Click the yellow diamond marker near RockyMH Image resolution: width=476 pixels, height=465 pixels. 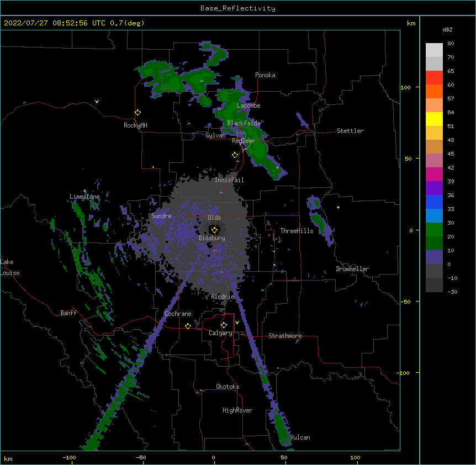pos(138,113)
